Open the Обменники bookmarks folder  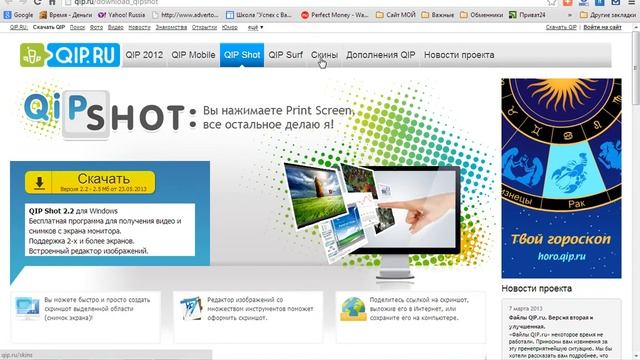(482, 15)
